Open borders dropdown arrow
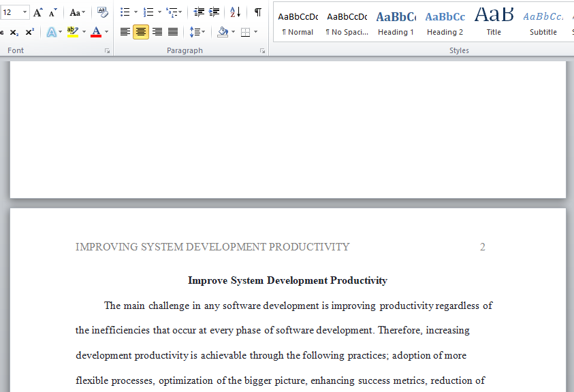 tap(255, 32)
